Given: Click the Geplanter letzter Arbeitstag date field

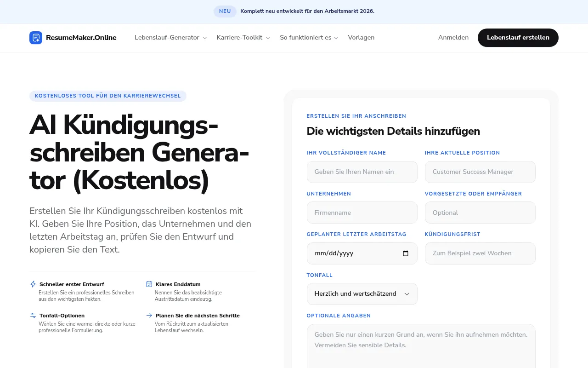Looking at the screenshot, I should click(x=362, y=253).
